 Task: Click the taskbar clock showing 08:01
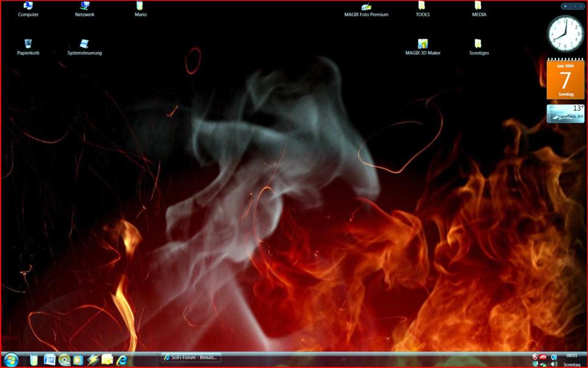click(x=571, y=356)
